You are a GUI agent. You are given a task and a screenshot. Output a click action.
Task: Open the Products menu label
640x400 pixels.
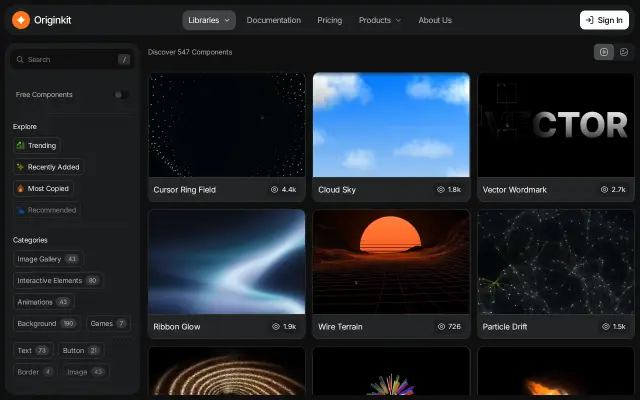click(375, 20)
